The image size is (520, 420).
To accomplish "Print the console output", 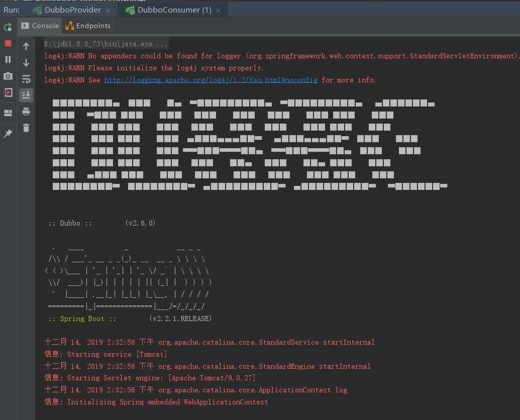I will coord(26,112).
